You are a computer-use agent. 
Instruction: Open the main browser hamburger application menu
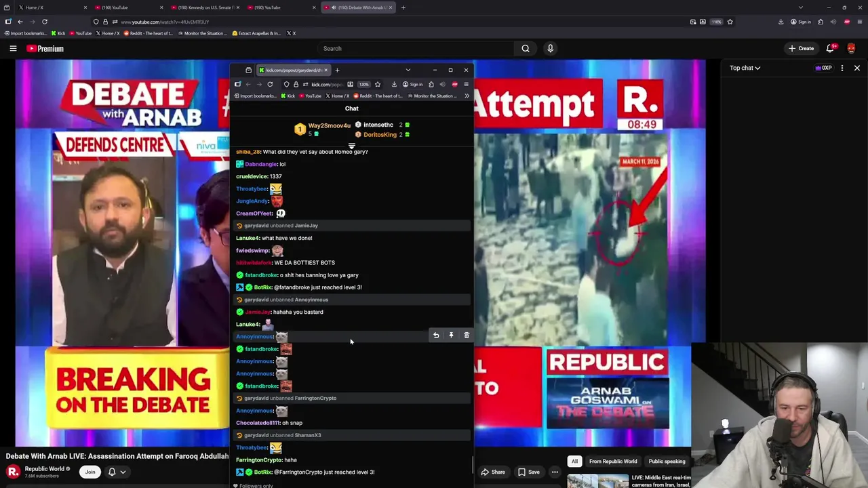tap(859, 22)
